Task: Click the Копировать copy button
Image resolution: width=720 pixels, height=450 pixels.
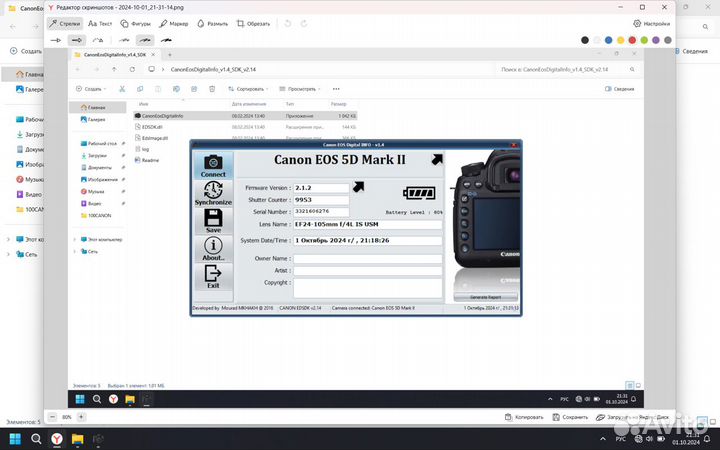Action: tap(524, 417)
